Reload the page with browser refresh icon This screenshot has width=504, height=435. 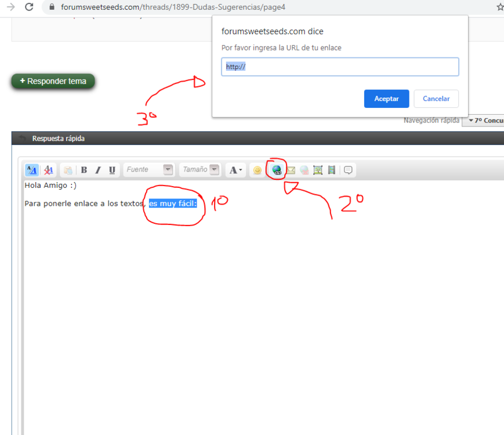pyautogui.click(x=29, y=8)
